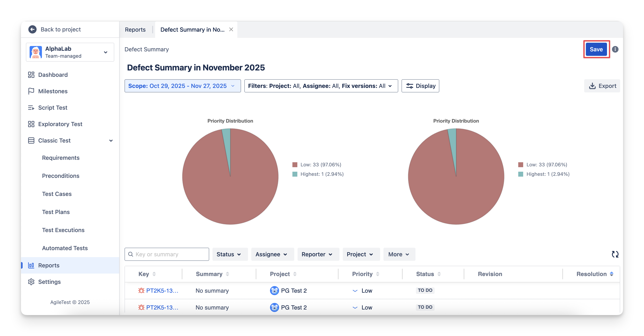This screenshot has height=336, width=644.
Task: Click the Back to project arrow icon
Action: [x=32, y=30]
